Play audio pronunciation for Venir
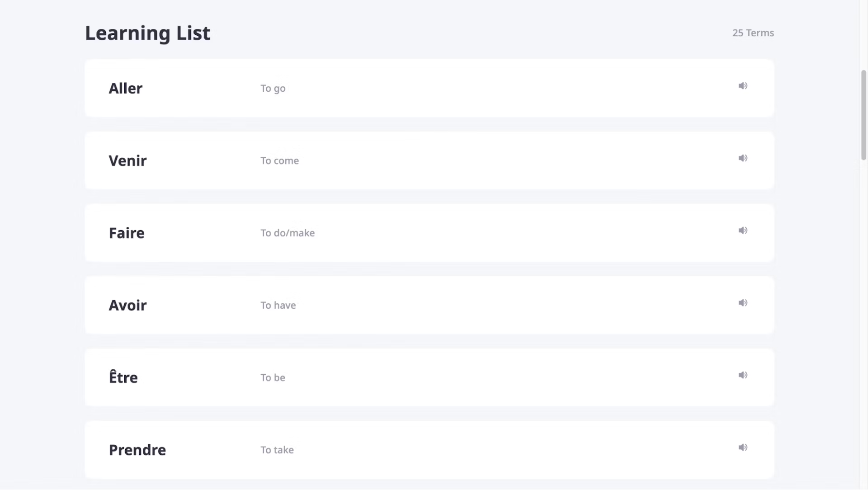 [743, 158]
